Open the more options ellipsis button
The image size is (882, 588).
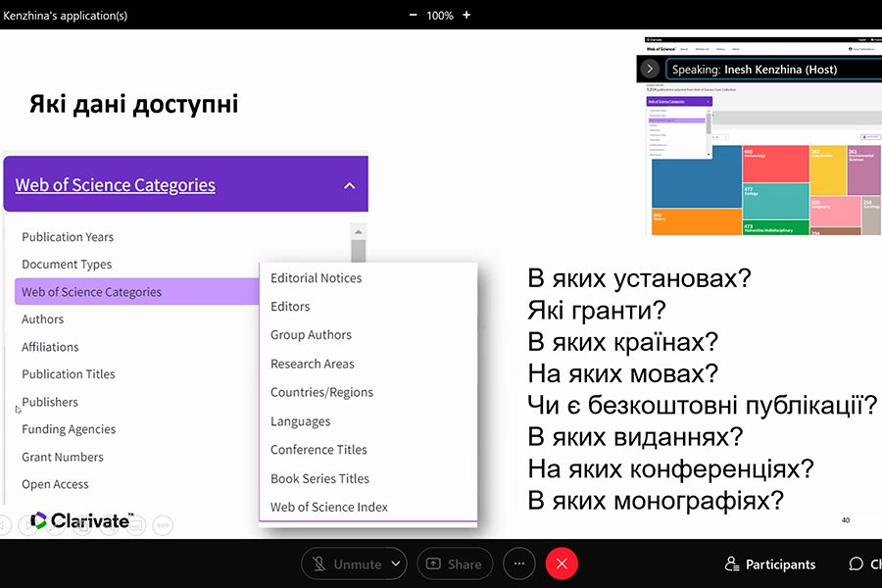pos(519,563)
